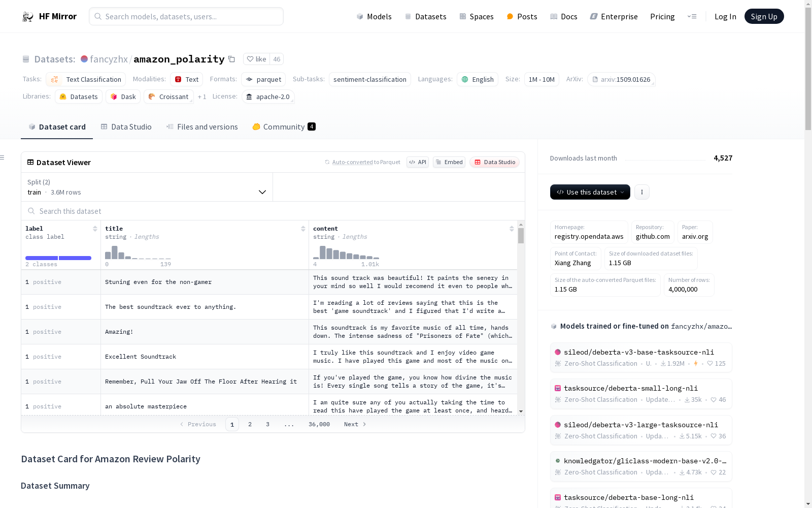The height and width of the screenshot is (508, 812).
Task: Open Enterprise in the top navigation
Action: pyautogui.click(x=614, y=17)
